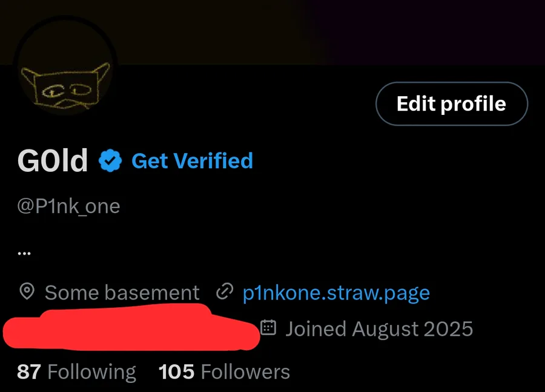
Task: Click the blue verified checkmark badge
Action: 110,160
